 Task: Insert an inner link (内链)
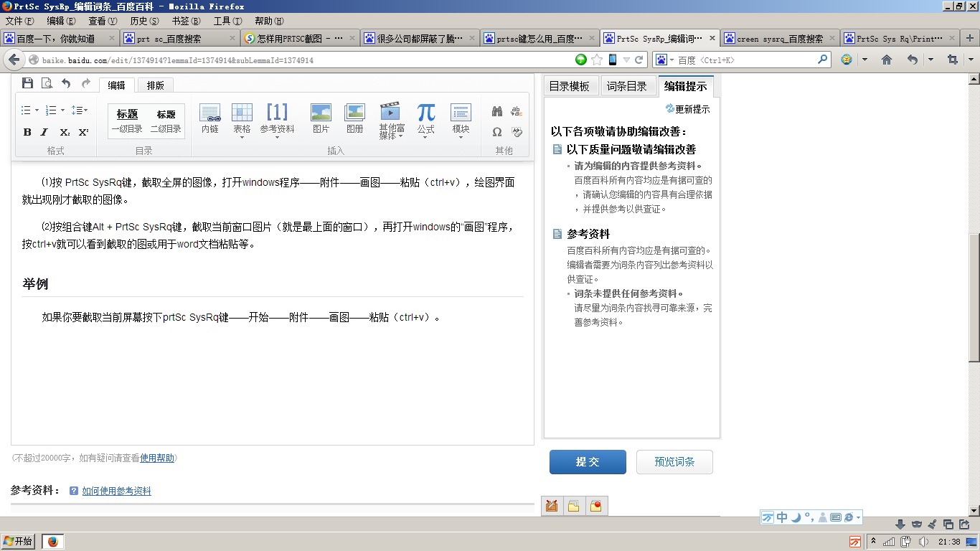210,119
